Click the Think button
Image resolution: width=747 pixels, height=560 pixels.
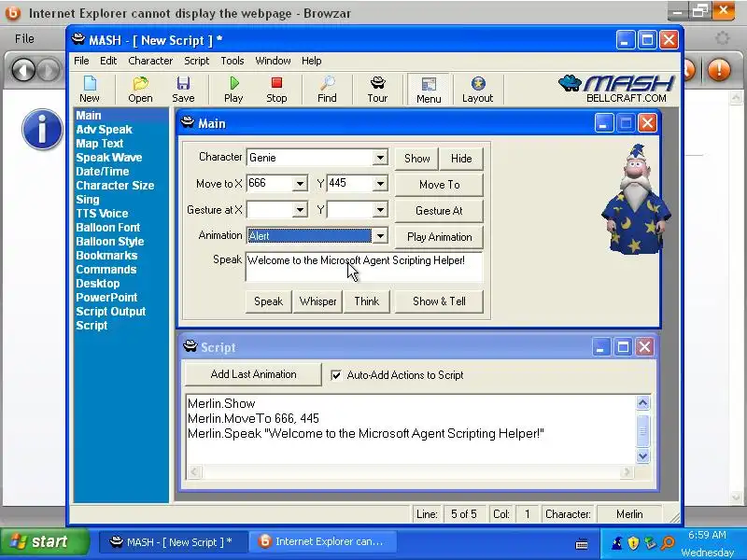coord(367,301)
